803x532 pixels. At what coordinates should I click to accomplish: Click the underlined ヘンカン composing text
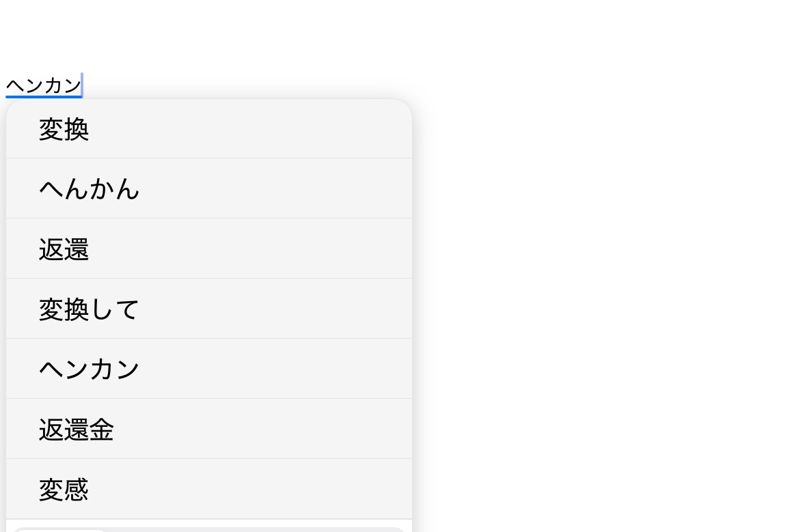click(x=44, y=86)
